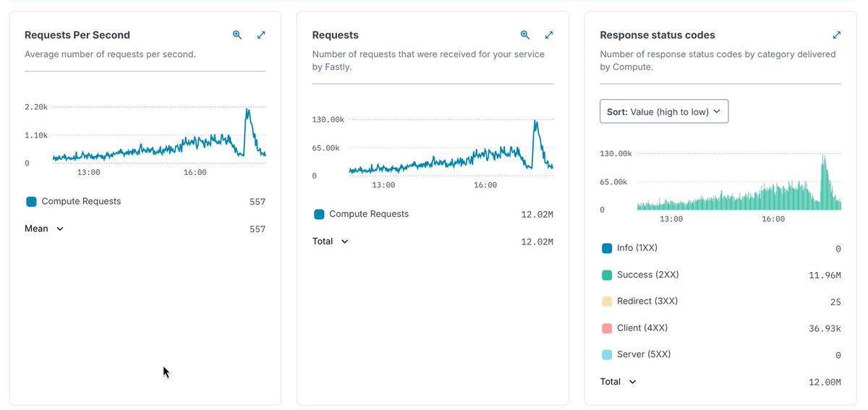Click the Success (2XX) color swatch

607,275
